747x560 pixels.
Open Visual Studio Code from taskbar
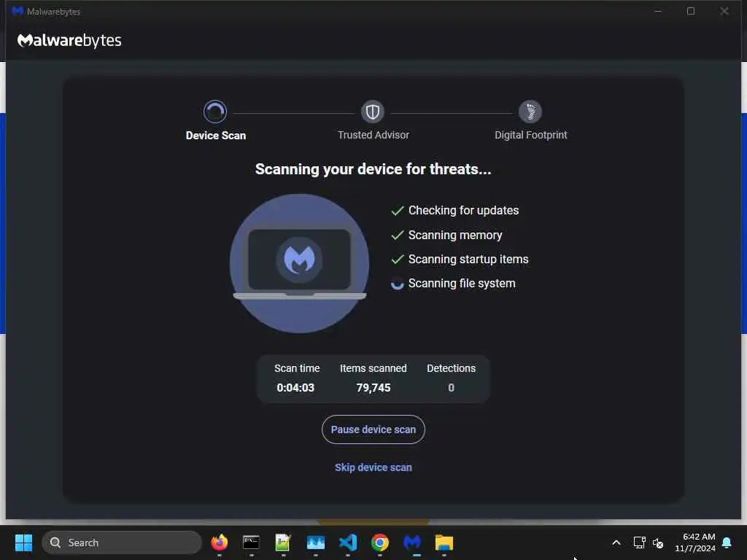point(348,542)
